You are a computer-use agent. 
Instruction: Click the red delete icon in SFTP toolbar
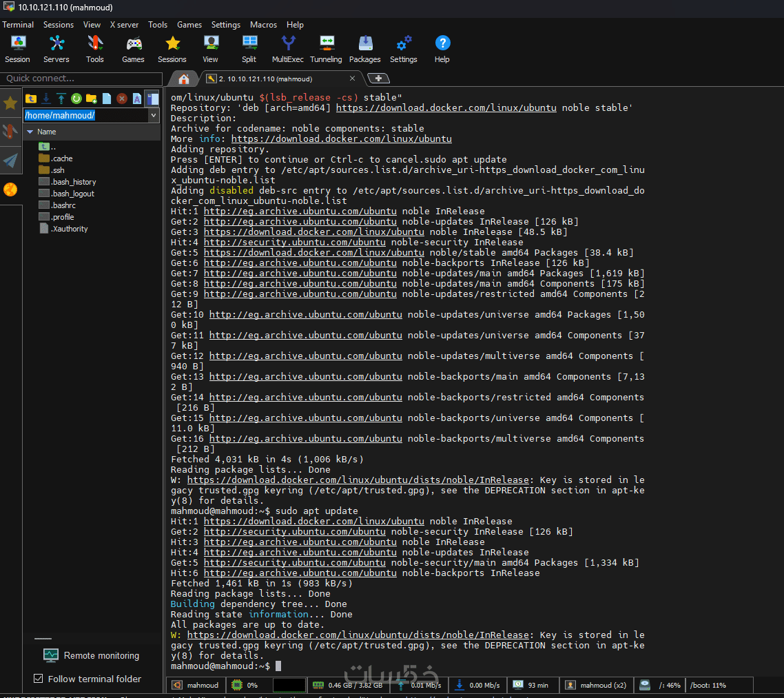(121, 99)
